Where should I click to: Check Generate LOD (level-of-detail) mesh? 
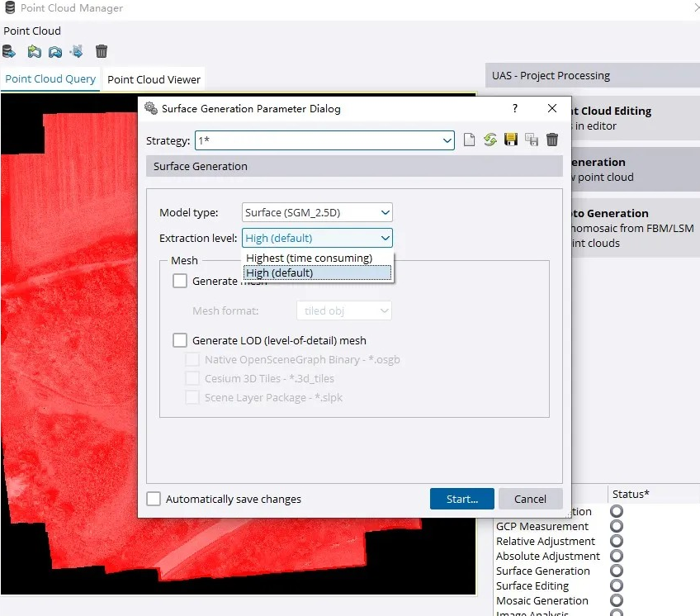click(x=180, y=340)
